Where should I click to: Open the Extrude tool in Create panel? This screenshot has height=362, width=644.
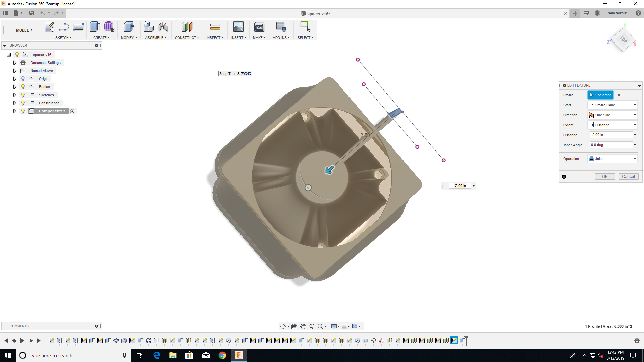pos(94,27)
